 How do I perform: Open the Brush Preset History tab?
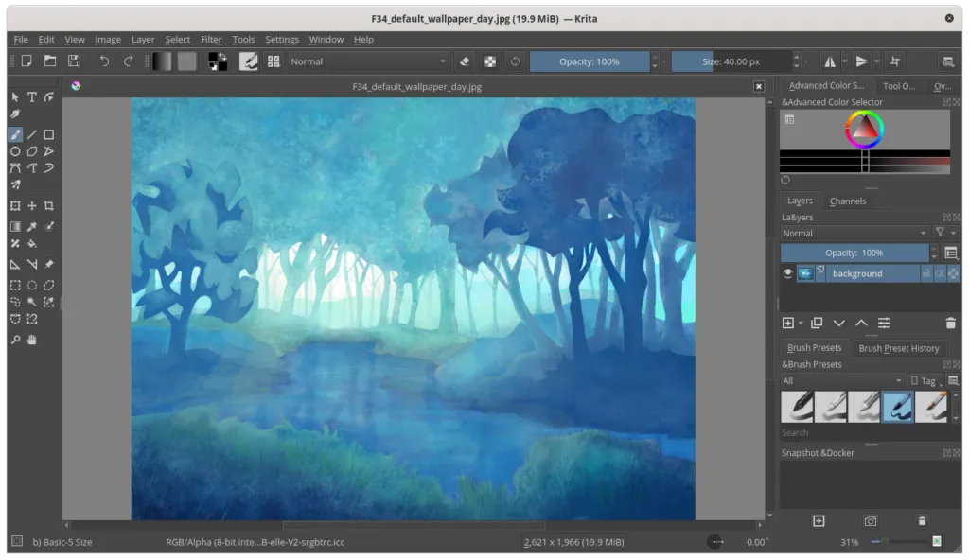898,348
